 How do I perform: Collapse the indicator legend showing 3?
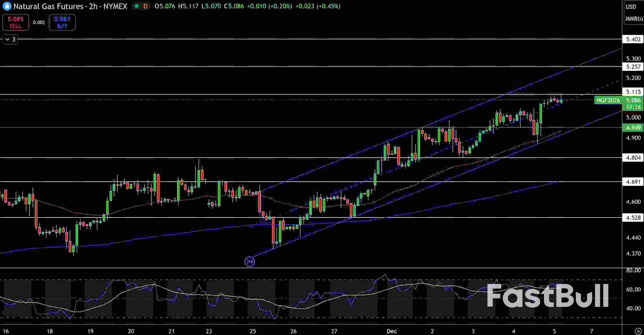[x=10, y=39]
